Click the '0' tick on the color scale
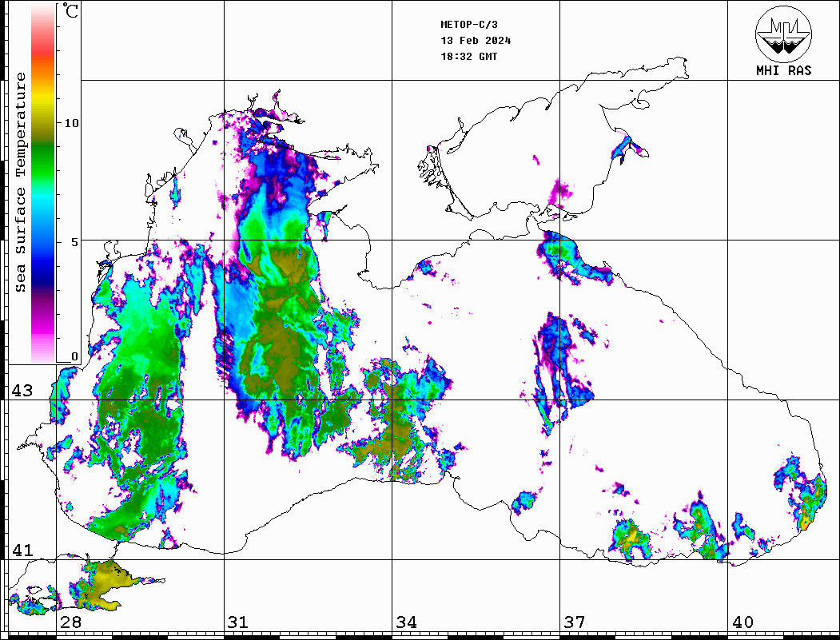This screenshot has height=640, width=840. pos(74,356)
